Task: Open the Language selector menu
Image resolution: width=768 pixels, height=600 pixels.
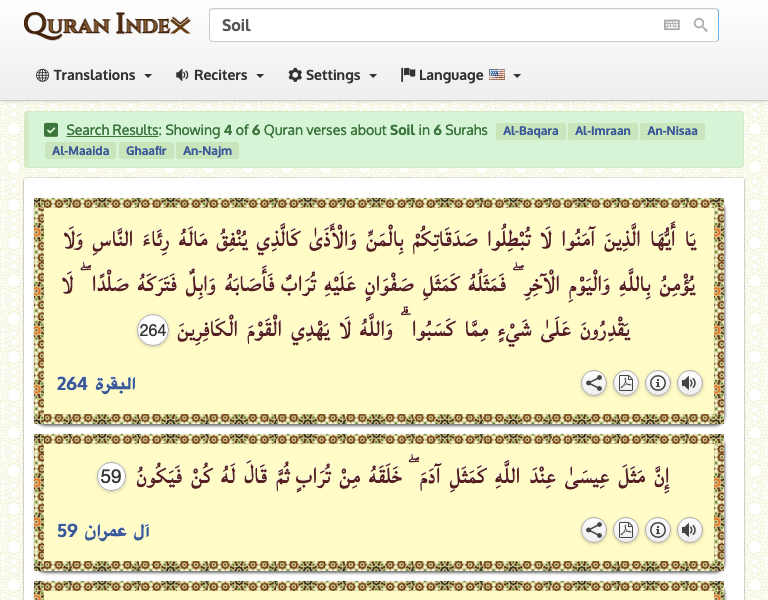Action: tap(460, 75)
